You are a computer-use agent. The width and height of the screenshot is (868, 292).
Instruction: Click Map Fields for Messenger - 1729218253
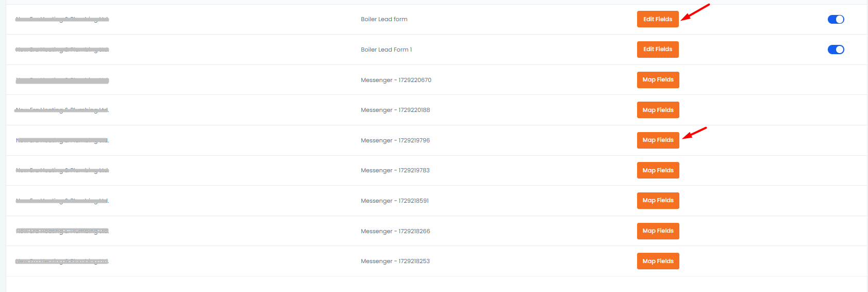[658, 261]
